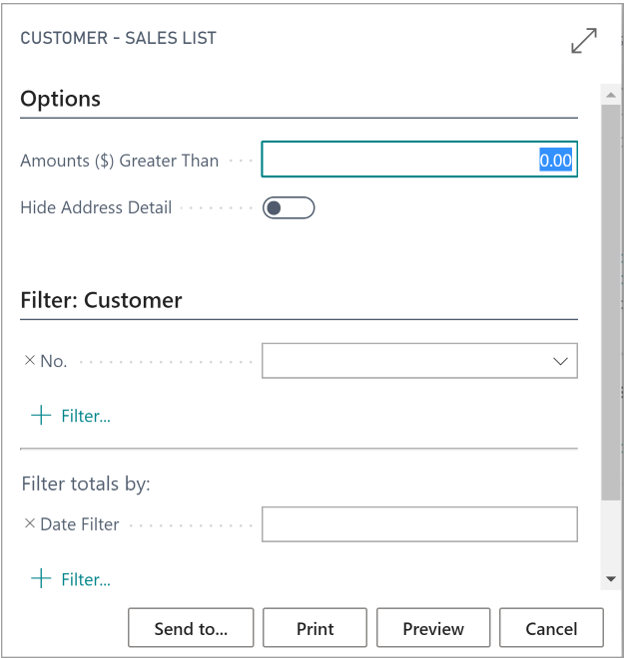The height and width of the screenshot is (658, 627).
Task: Focus the Amounts ($) Greater Than field
Action: point(419,159)
